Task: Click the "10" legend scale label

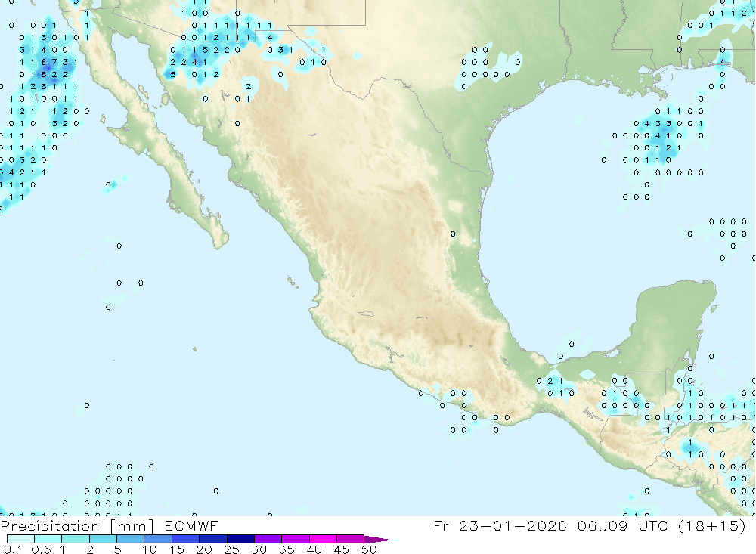Action: click(150, 549)
